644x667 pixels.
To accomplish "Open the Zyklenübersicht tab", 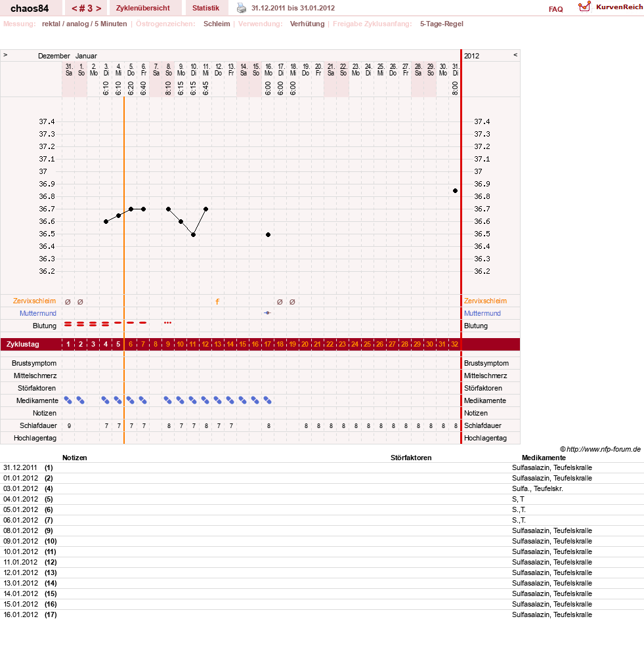I will tap(143, 8).
